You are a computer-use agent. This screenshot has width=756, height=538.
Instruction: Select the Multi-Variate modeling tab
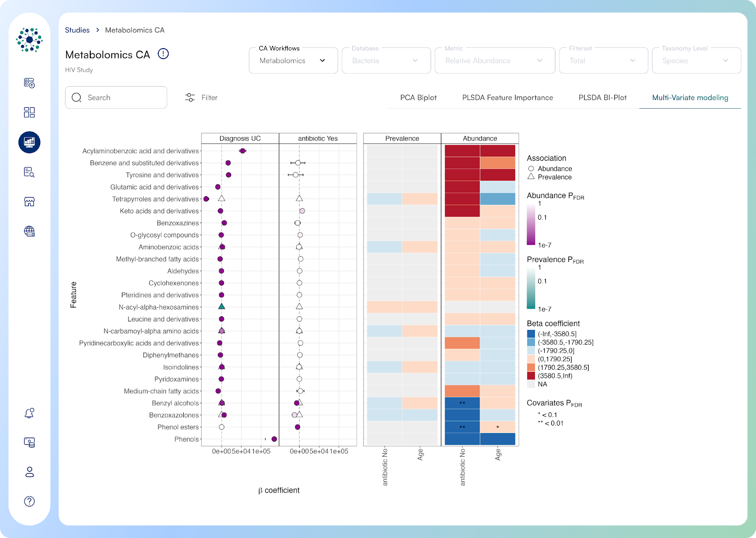(690, 97)
